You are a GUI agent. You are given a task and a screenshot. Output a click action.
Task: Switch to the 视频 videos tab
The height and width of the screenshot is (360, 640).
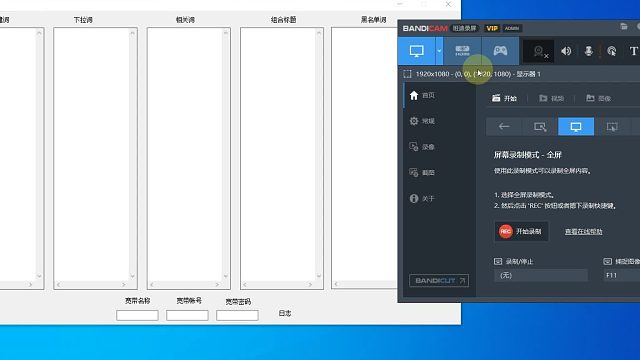point(551,98)
